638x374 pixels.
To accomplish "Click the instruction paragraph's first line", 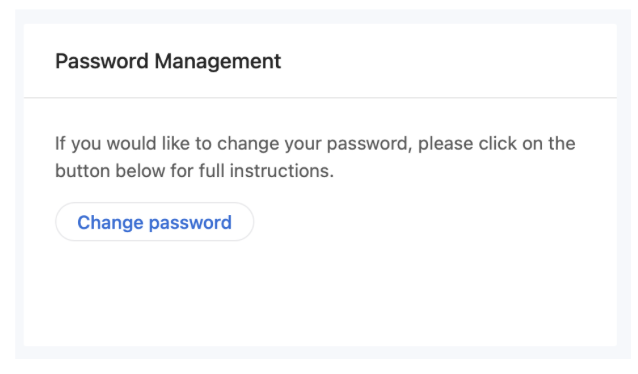I will pyautogui.click(x=315, y=144).
